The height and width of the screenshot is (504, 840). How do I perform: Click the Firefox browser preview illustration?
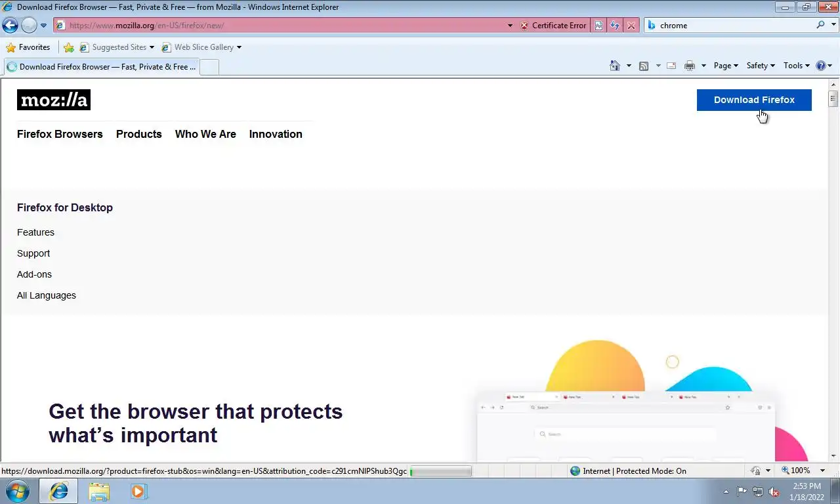643,400
